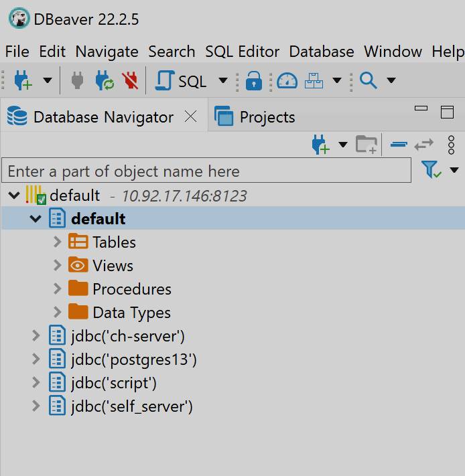Open the dropdown arrow next to SQL button

pyautogui.click(x=223, y=80)
